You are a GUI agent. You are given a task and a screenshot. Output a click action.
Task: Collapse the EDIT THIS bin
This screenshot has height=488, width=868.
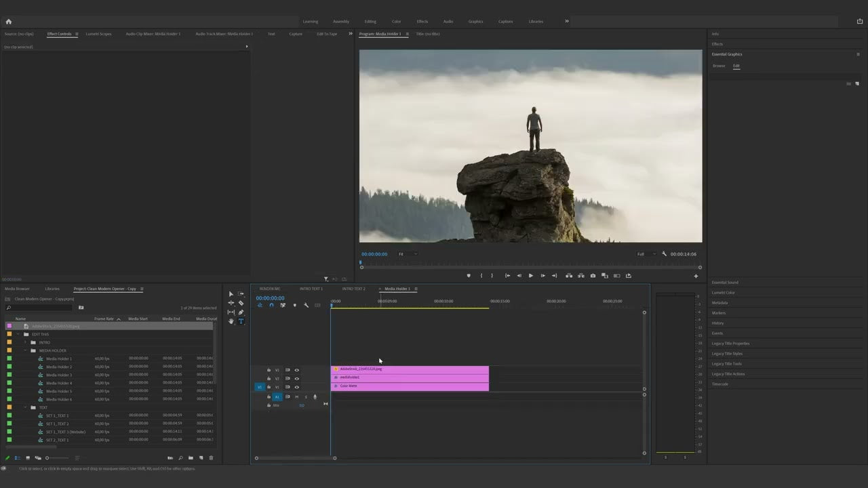tap(18, 334)
